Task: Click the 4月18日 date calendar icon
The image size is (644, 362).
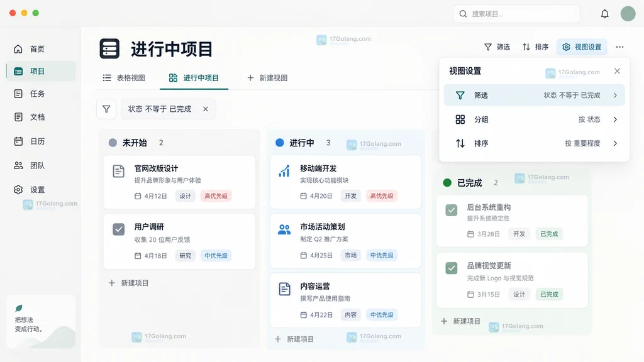Action: pos(138,256)
